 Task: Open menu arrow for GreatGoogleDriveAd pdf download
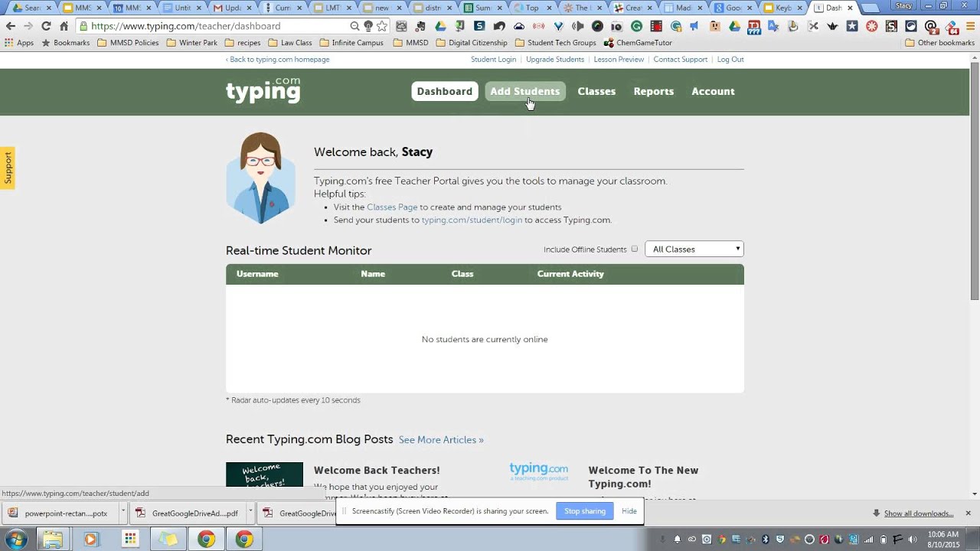pyautogui.click(x=250, y=513)
